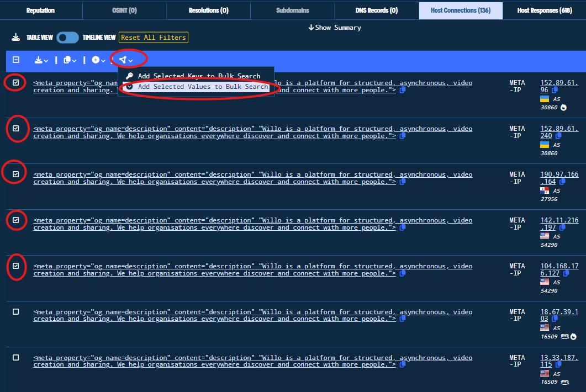Deselect all rows using the header checkbox
The width and height of the screenshot is (586, 392).
(x=16, y=60)
